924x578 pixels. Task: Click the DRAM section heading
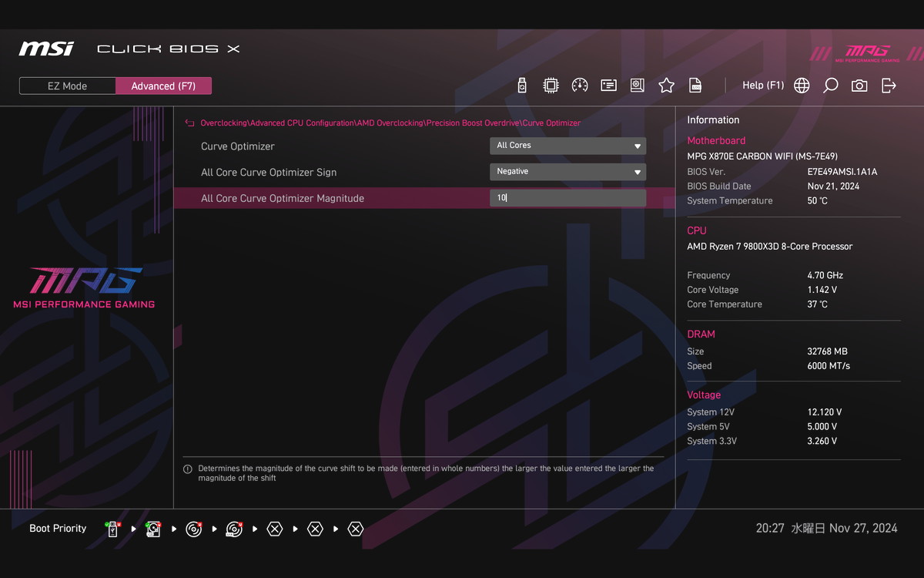[701, 334]
